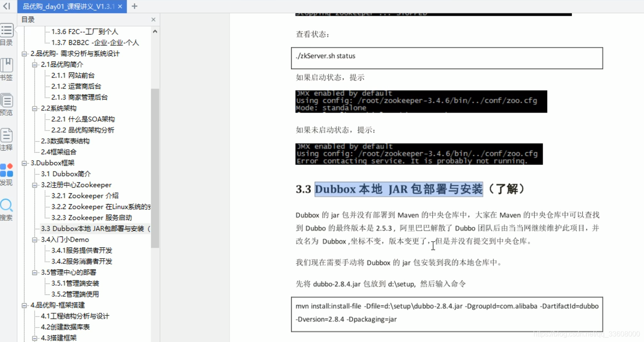
Task: Click the outline panel scrollbar thumb
Action: point(155,168)
